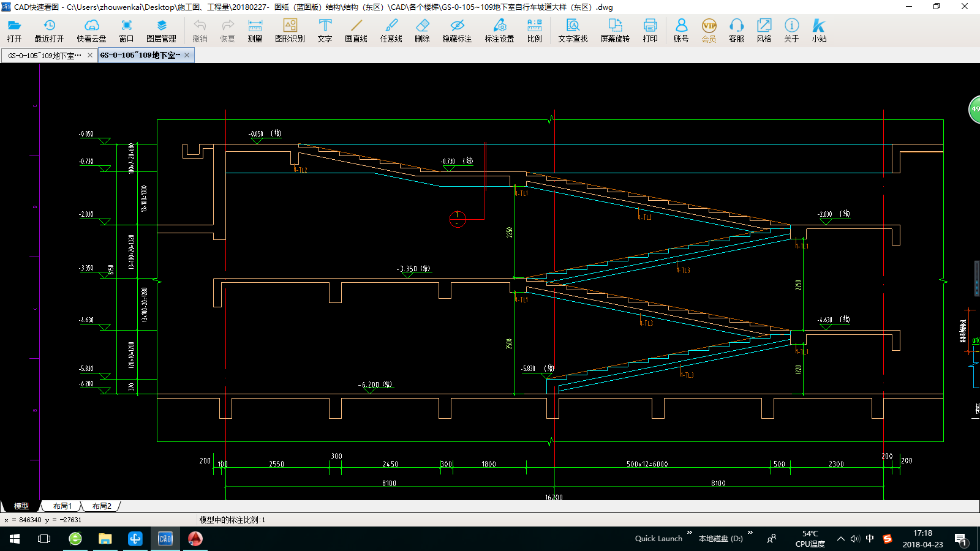Image resolution: width=980 pixels, height=551 pixels.
Task: Open the 小站 site link
Action: click(819, 31)
